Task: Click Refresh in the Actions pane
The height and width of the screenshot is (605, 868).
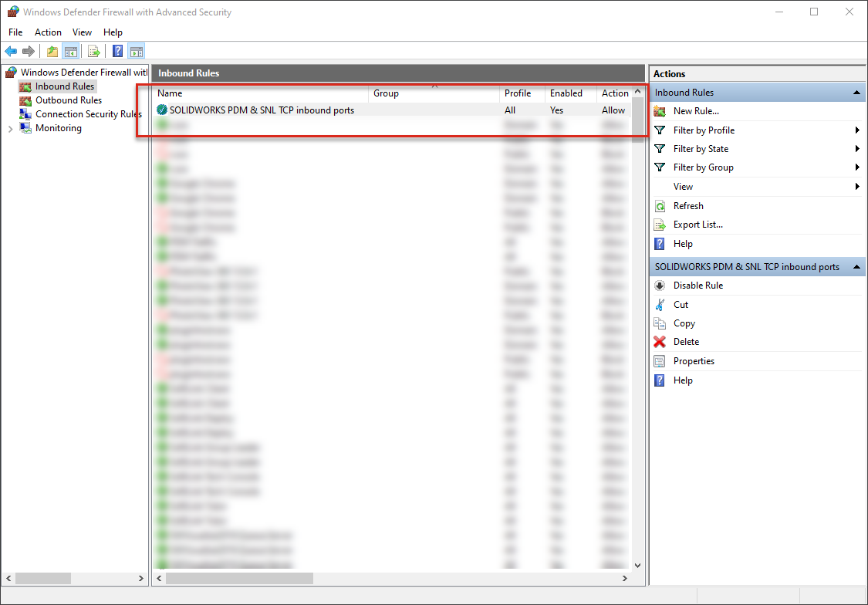Action: 688,206
